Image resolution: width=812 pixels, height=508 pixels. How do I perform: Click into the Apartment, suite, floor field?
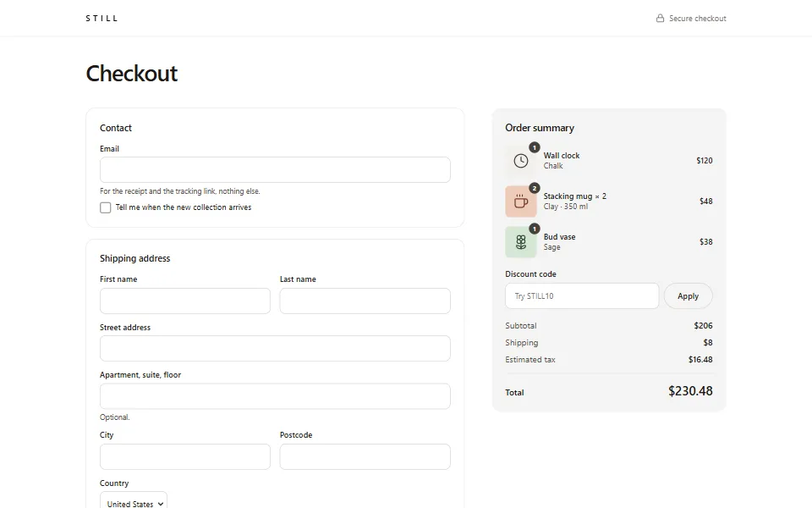[275, 396]
